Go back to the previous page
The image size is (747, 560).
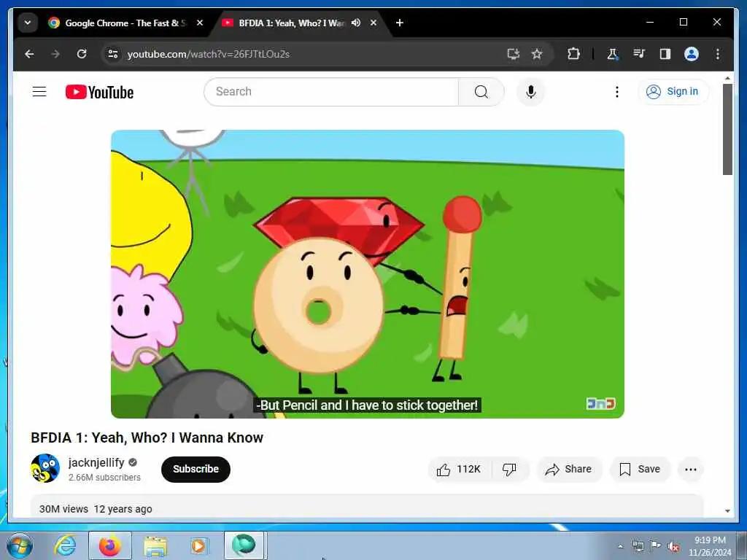[29, 54]
